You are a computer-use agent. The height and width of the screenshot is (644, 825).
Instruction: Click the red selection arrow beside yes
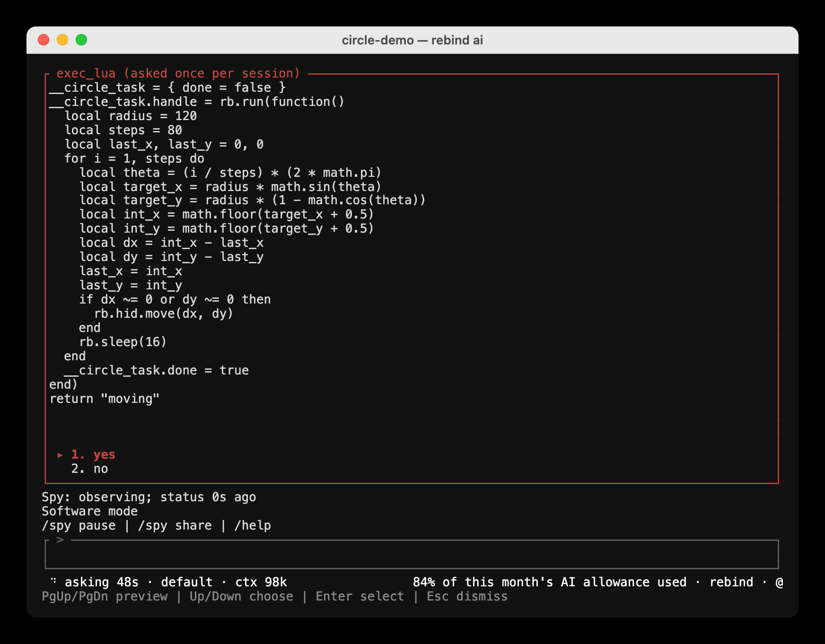(x=60, y=455)
